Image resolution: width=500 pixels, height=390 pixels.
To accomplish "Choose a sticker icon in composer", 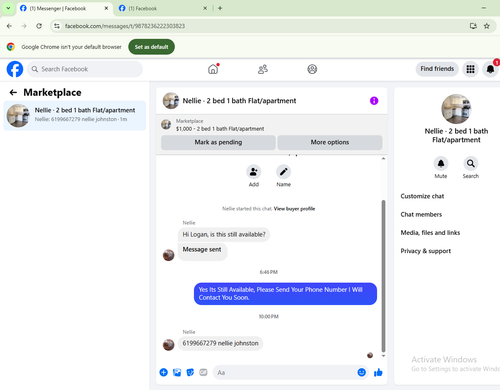I will tap(190, 372).
